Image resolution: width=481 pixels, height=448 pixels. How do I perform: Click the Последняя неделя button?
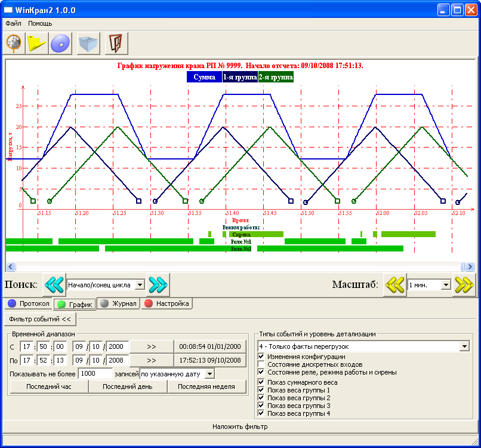pyautogui.click(x=206, y=386)
